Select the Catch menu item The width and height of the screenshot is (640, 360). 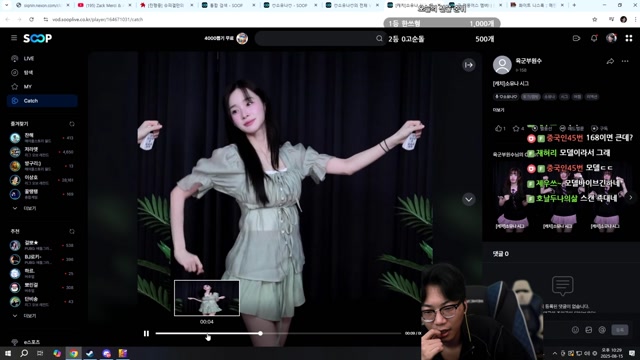[x=42, y=101]
